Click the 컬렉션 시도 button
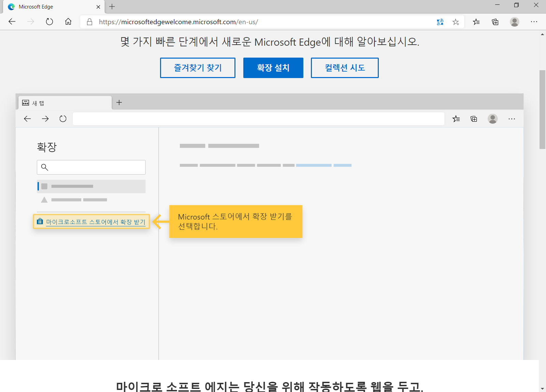This screenshot has height=392, width=546. point(345,68)
